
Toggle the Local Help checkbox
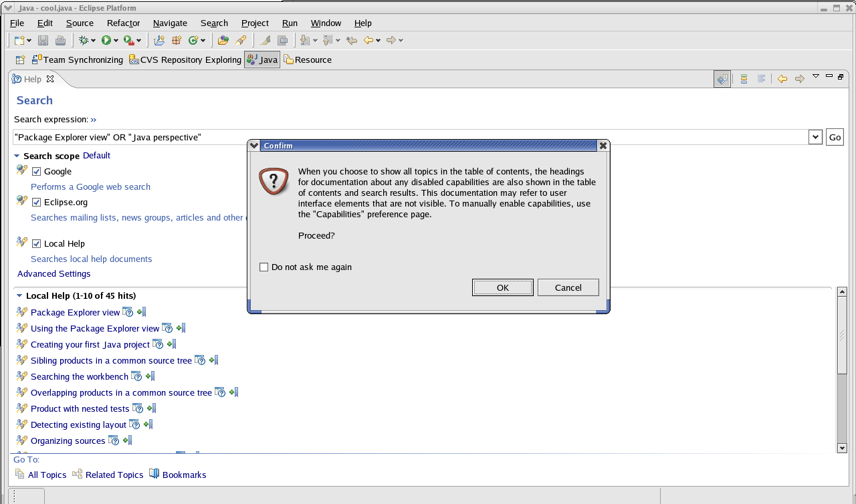coord(37,244)
